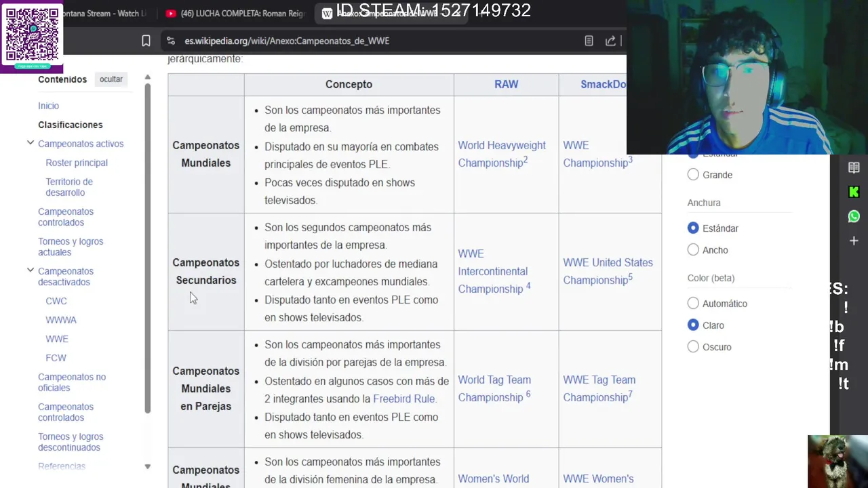Open Torneos y logros descontinuados in contents

coord(71,442)
